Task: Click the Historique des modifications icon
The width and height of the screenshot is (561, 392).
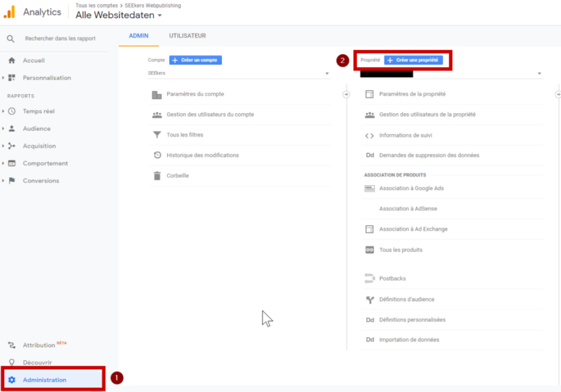Action: point(157,155)
